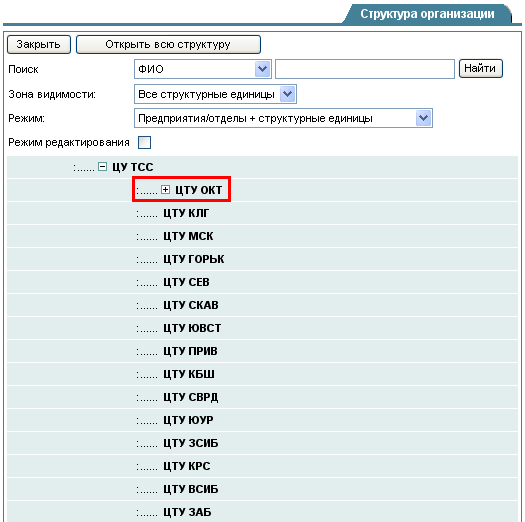Collapse the ЦУ ТСС tree node
The image size is (525, 522).
point(102,166)
